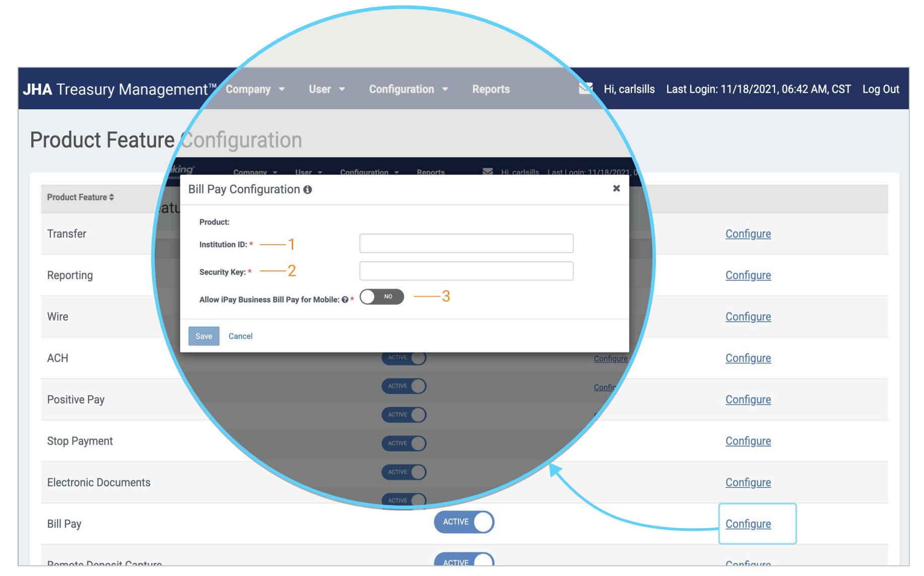The image size is (924, 576).
Task: Click the info icon beside Bill Pay Configuration
Action: point(307,190)
